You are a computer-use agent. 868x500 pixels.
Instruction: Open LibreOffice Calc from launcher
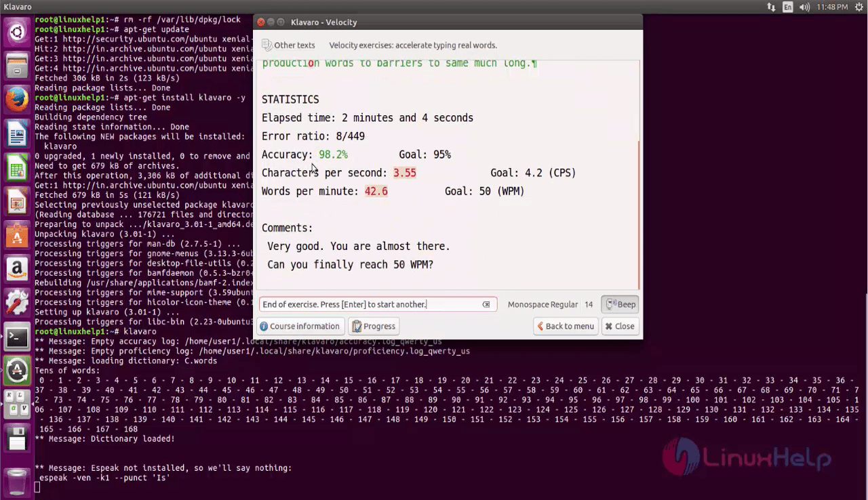coord(17,167)
